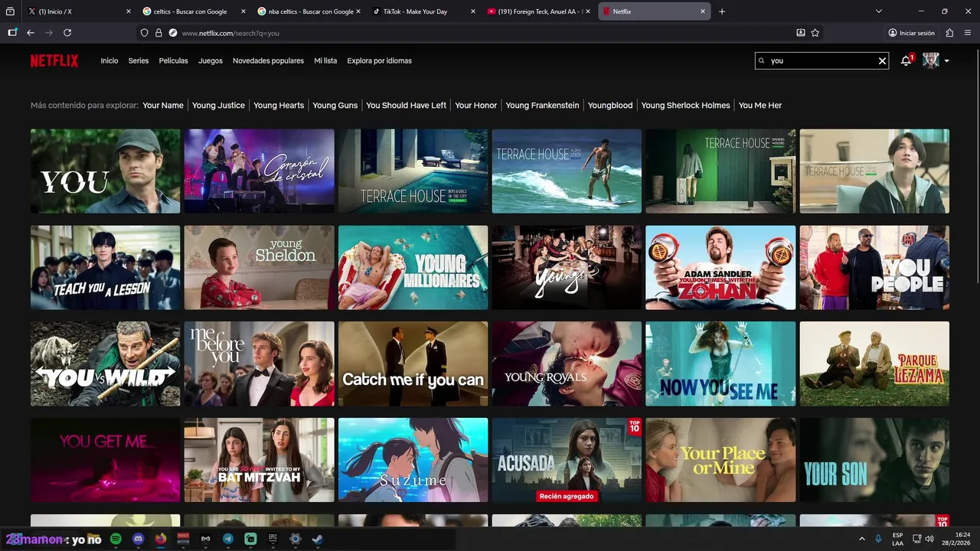The image size is (980, 551).
Task: Open the Parque Lezama thumbnail
Action: (874, 364)
